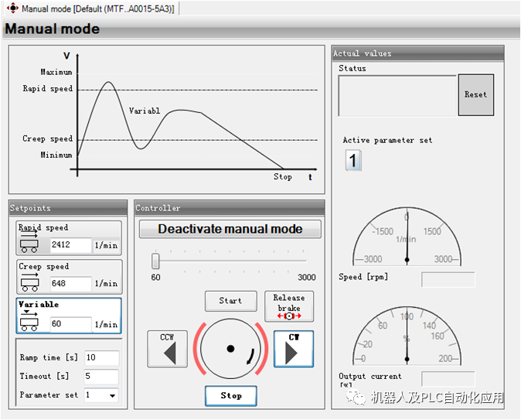Click the Speed rpm gauge

407,237
